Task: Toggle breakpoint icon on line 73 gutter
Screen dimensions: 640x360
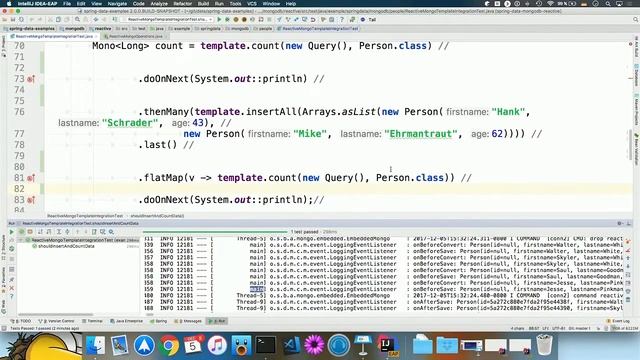Action: [31, 79]
